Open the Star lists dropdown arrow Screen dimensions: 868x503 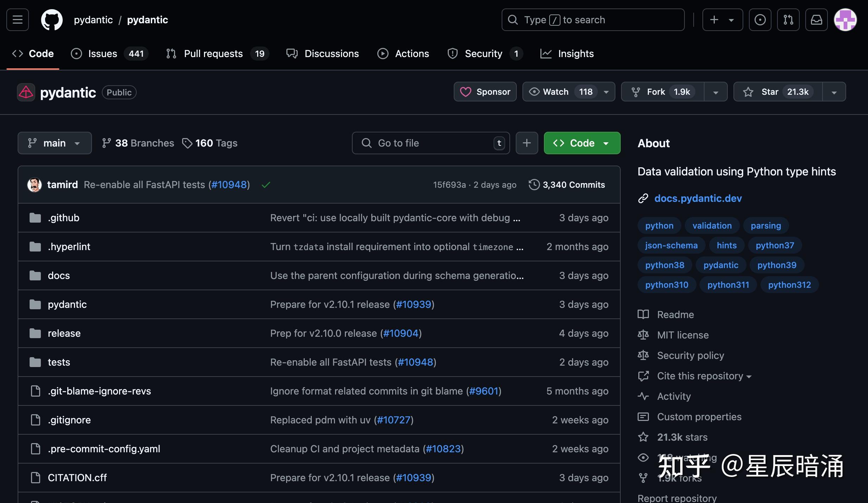(x=834, y=92)
